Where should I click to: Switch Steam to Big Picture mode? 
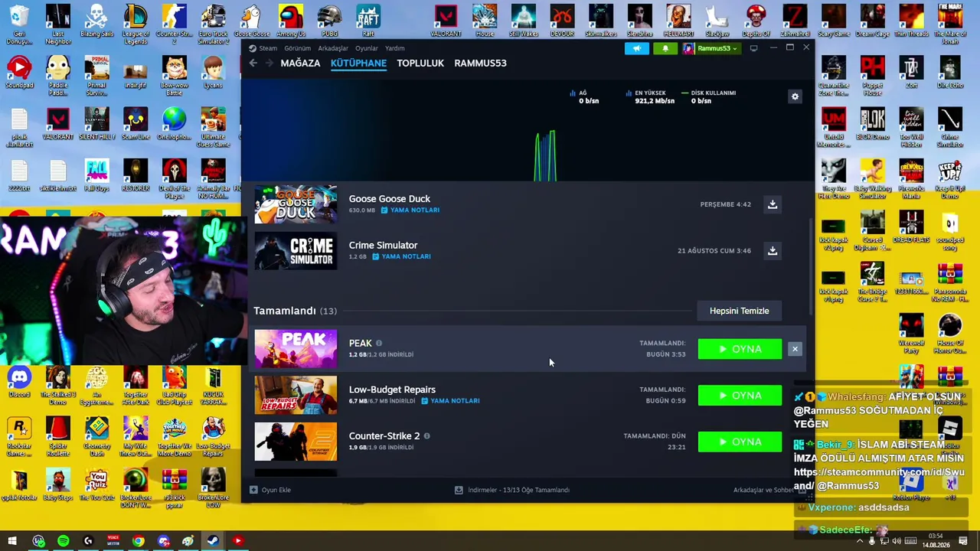pyautogui.click(x=753, y=48)
